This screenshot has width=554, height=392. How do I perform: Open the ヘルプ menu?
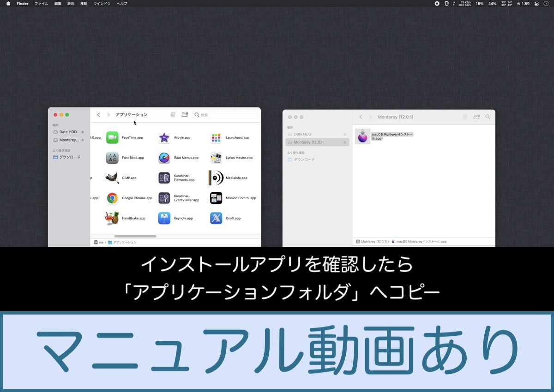(x=122, y=3)
